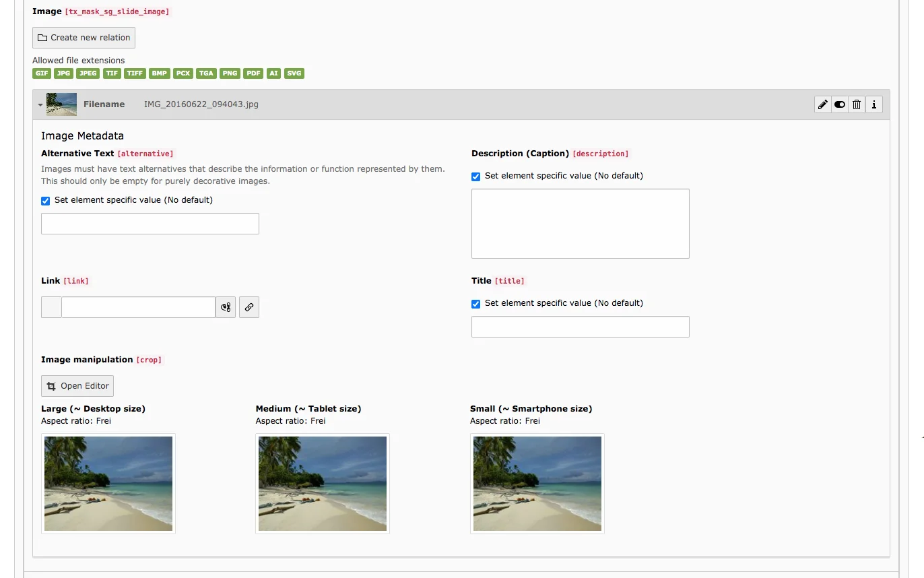924x578 pixels.
Task: Select the Large Desktop size crop preview image
Action: click(x=108, y=483)
